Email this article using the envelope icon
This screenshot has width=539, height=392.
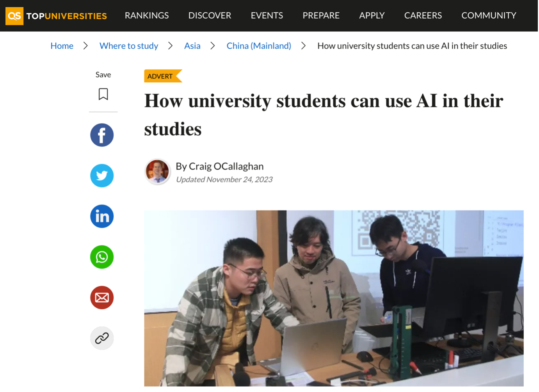point(102,298)
